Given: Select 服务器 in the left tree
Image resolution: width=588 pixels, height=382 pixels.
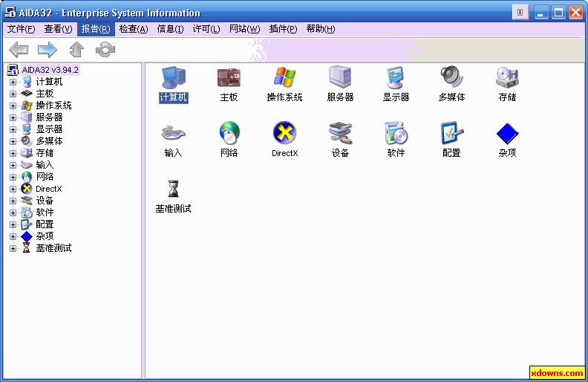Looking at the screenshot, I should 49,117.
